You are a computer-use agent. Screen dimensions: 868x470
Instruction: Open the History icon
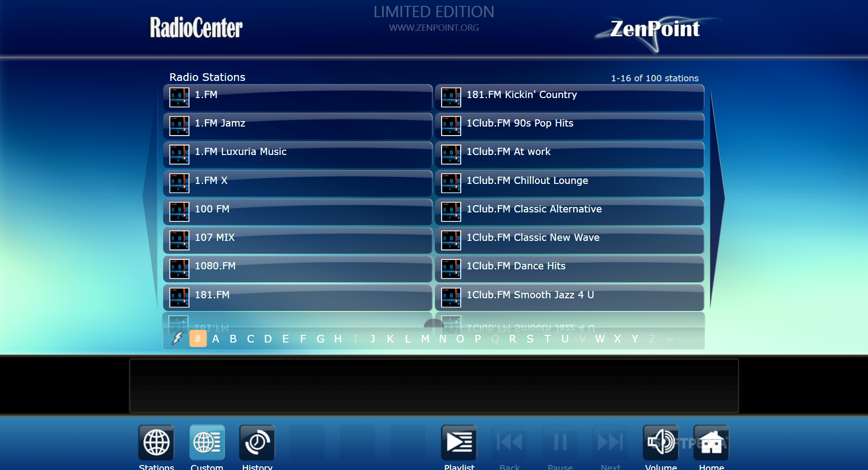tap(257, 442)
